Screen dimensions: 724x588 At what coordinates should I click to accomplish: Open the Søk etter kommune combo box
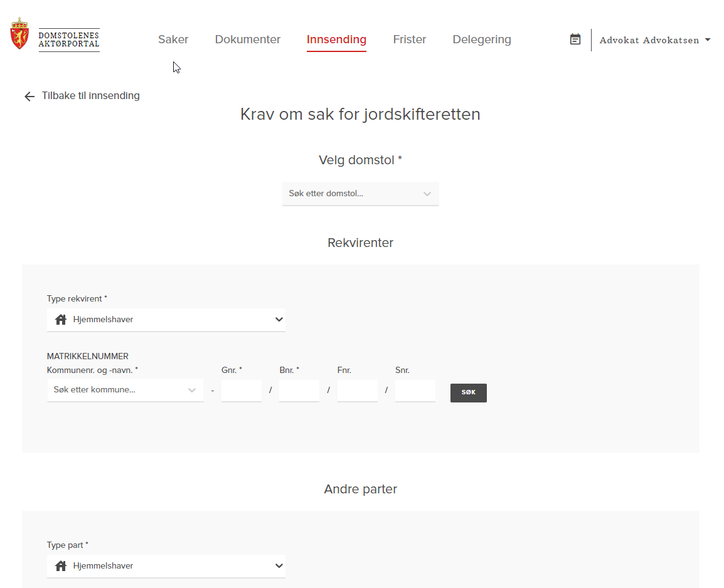tap(125, 390)
